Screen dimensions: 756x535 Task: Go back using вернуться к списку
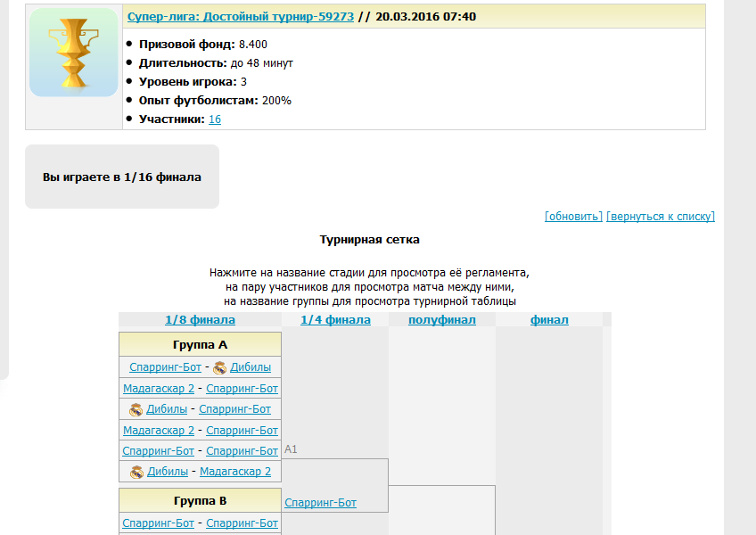661,217
